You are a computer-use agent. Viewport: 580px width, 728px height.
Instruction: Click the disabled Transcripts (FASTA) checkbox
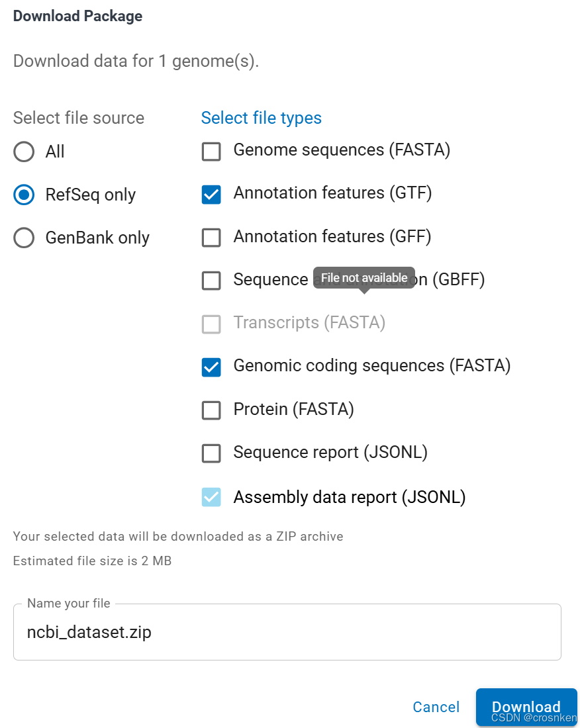[x=211, y=324]
